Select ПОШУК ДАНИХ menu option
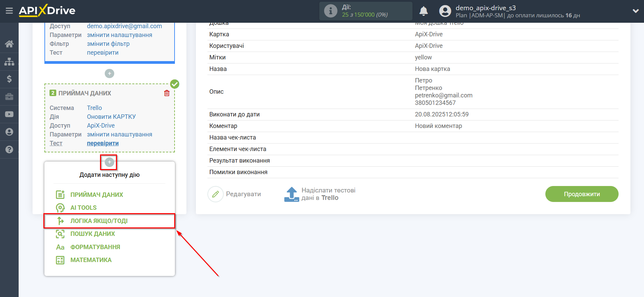 click(x=93, y=234)
